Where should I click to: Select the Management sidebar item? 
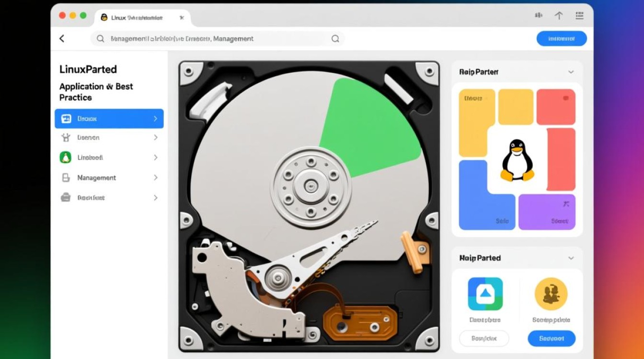point(96,178)
